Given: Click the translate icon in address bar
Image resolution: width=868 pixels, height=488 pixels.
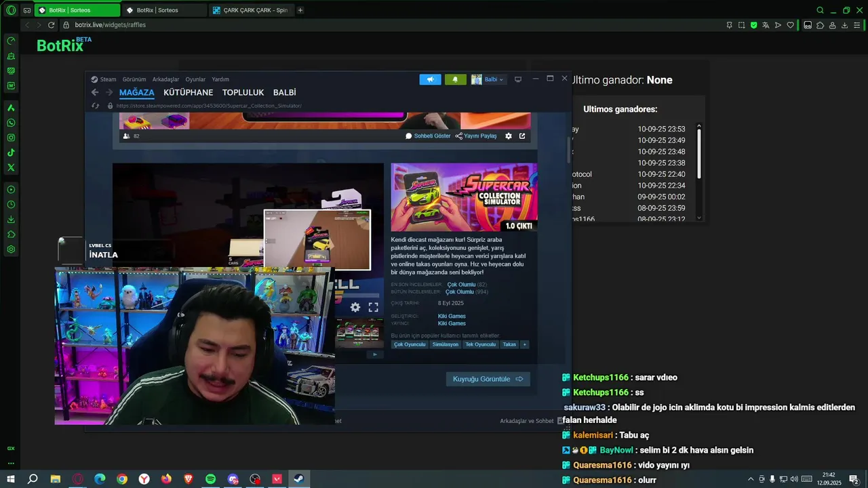Looking at the screenshot, I should click(x=766, y=25).
